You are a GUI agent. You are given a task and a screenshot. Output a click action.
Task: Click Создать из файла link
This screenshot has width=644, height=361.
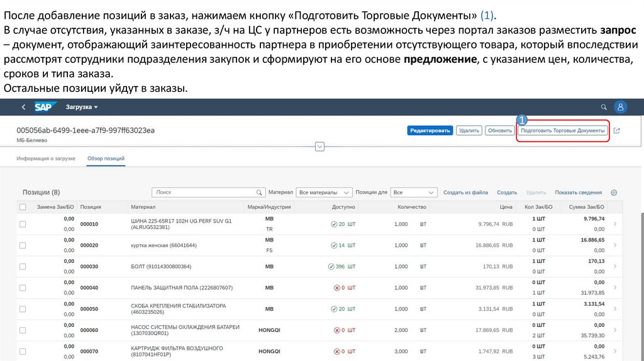click(x=465, y=192)
